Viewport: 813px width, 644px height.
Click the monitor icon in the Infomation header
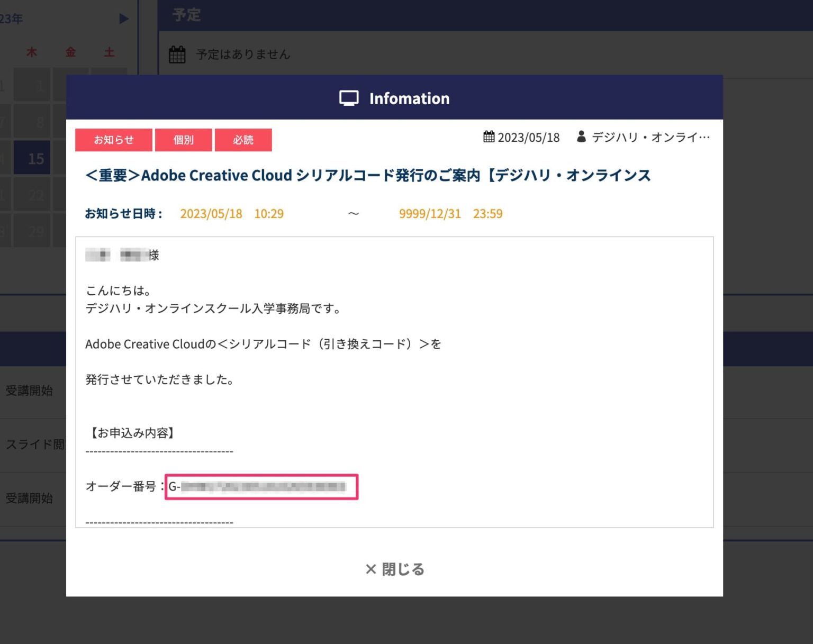pos(349,97)
